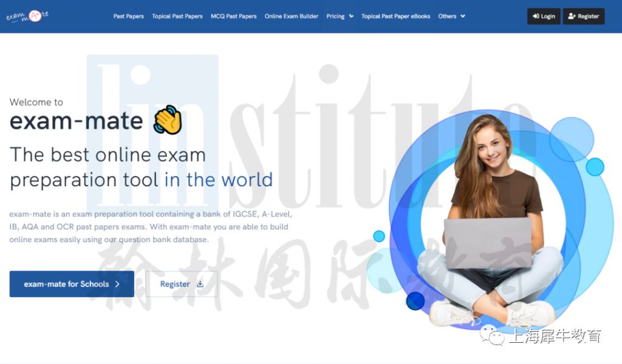Click the Login arrow icon

(536, 16)
